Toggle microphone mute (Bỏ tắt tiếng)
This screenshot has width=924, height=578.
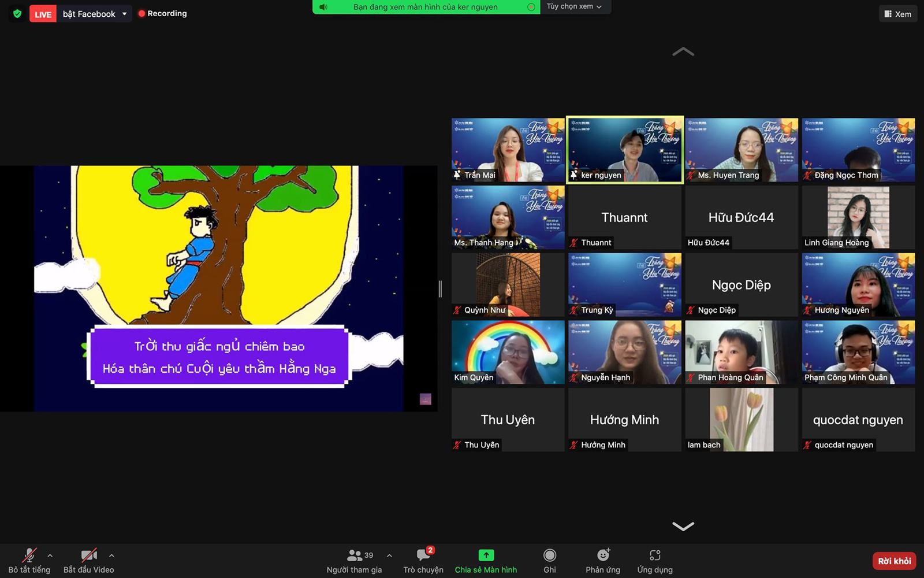click(x=29, y=555)
